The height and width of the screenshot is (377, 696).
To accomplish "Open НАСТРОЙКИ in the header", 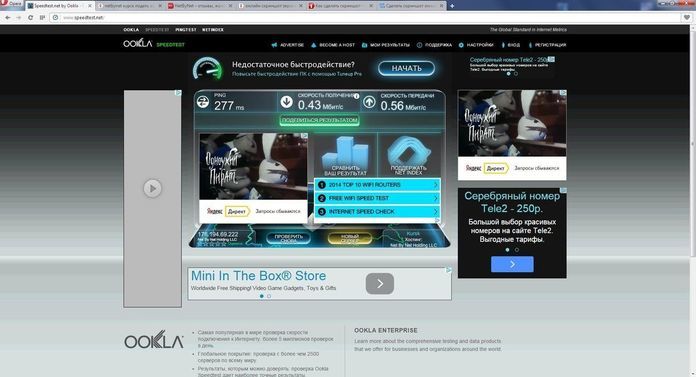I will click(x=476, y=45).
